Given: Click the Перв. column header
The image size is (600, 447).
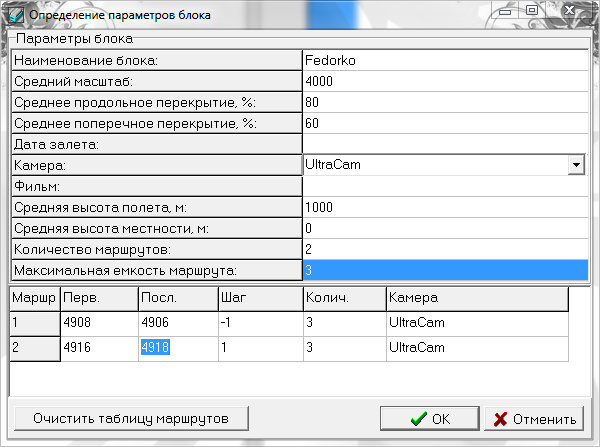Looking at the screenshot, I should point(99,298).
